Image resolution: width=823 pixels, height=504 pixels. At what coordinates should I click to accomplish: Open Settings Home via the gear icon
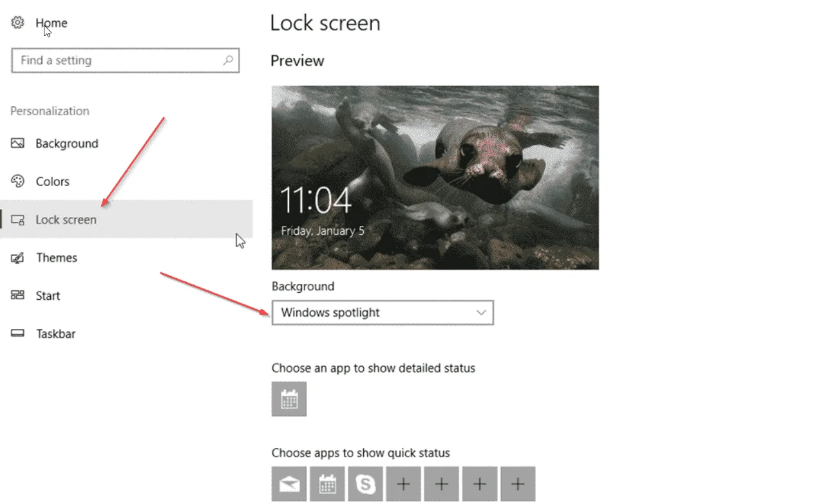click(17, 23)
